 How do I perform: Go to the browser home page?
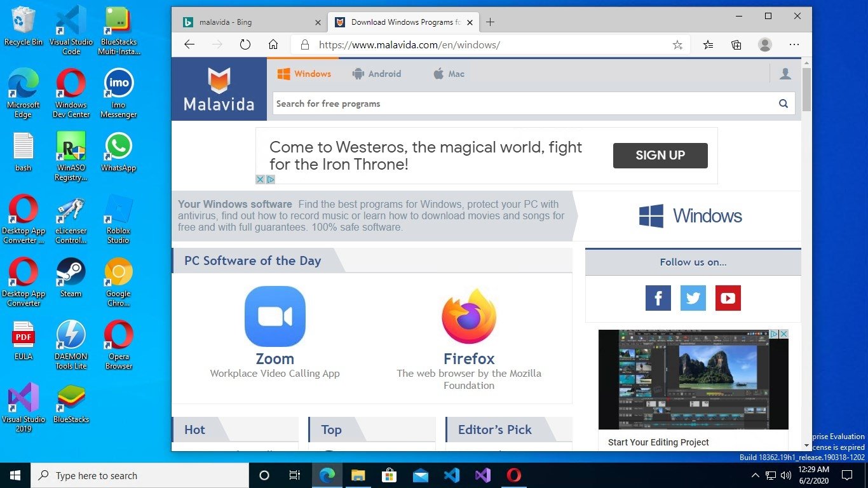click(x=273, y=44)
